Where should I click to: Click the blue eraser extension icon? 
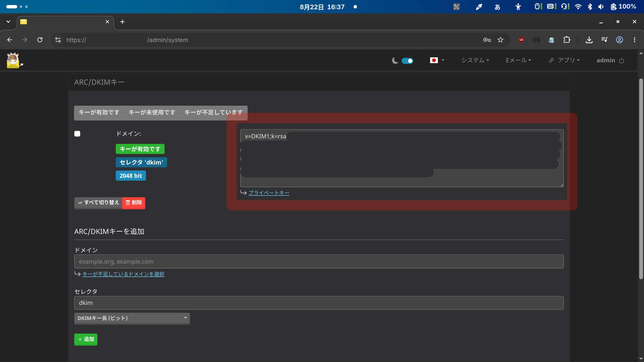coord(551,40)
